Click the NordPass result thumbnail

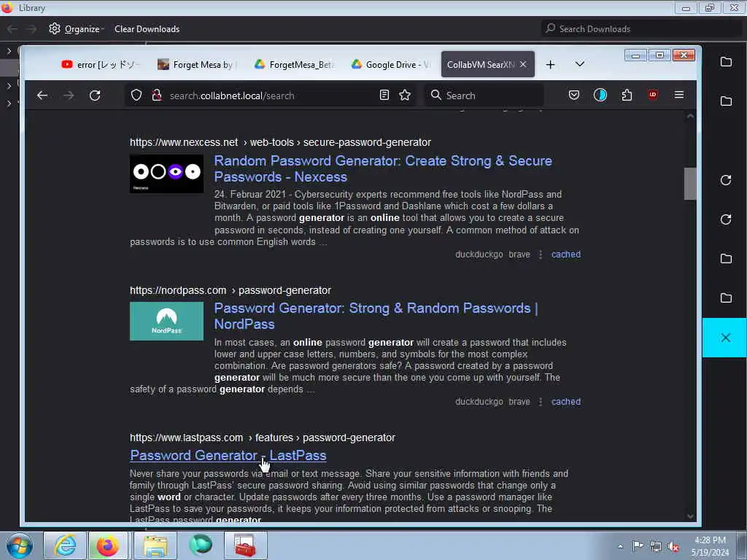coord(166,321)
